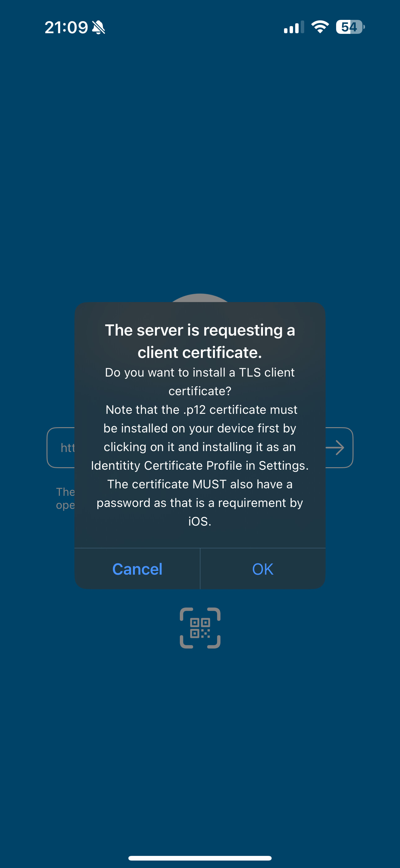The height and width of the screenshot is (868, 400).
Task: Dismiss the dialog with Cancel
Action: [137, 569]
